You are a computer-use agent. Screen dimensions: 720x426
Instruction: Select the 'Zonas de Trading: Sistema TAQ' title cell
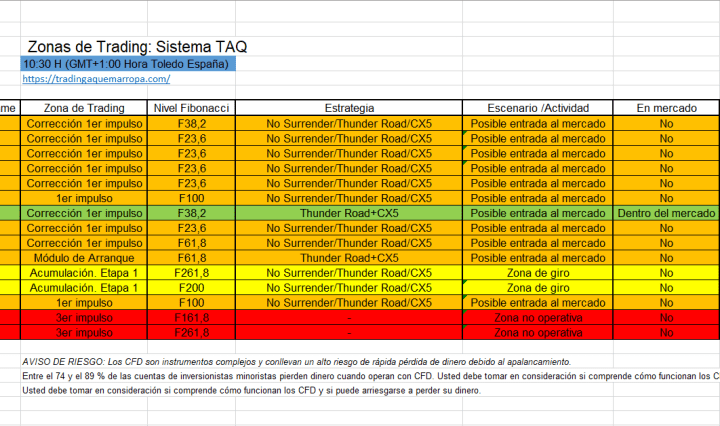137,47
